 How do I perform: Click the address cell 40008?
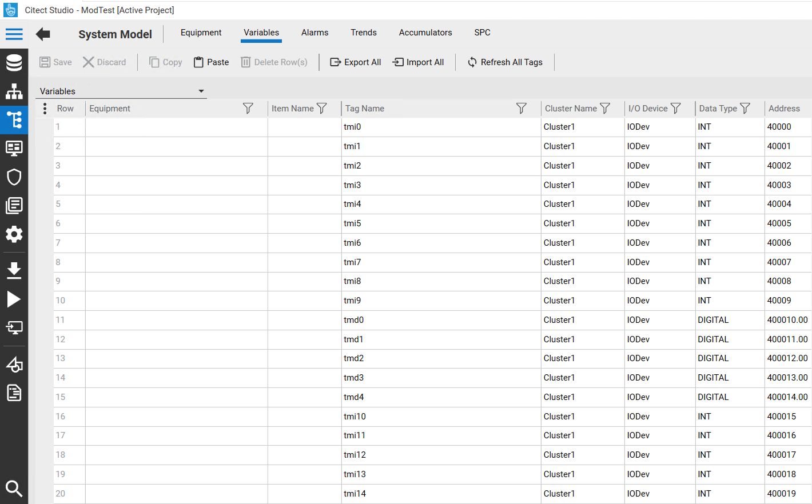788,281
